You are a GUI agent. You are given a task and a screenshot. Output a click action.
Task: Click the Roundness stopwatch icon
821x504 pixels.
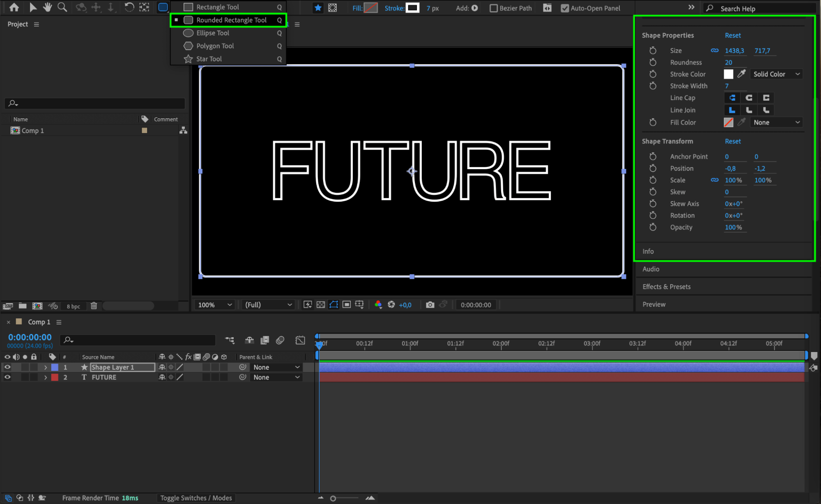pos(653,62)
